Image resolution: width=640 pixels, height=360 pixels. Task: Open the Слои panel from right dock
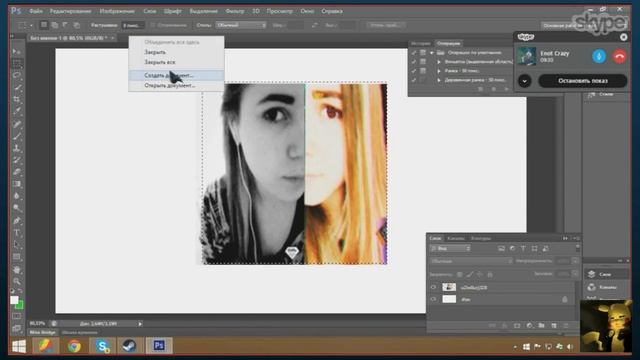click(x=606, y=274)
